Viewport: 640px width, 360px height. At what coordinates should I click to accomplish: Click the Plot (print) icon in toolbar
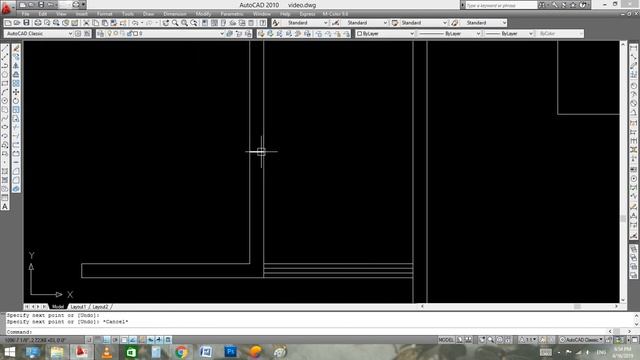pyautogui.click(x=38, y=23)
